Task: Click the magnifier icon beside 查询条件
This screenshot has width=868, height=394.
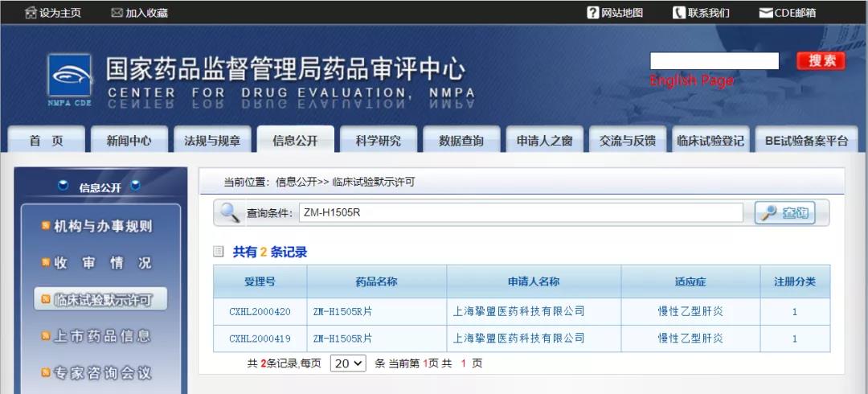Action: [x=230, y=213]
